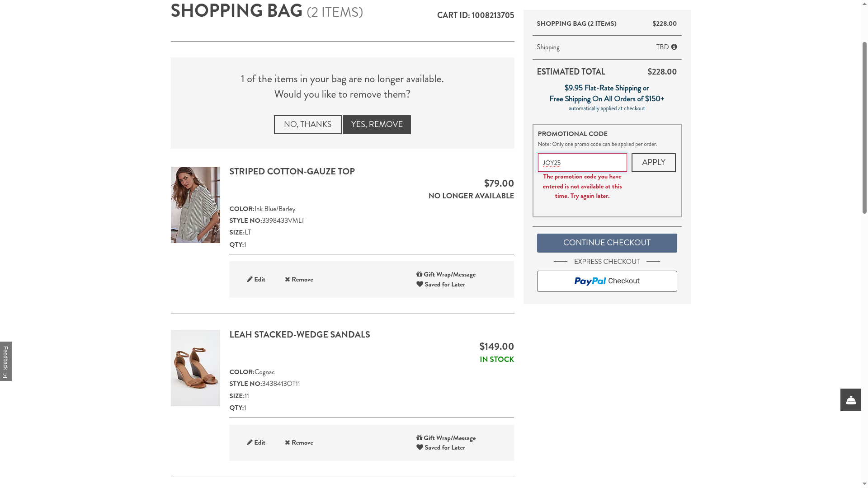
Task: Focus the promotional code input field
Action: click(582, 163)
